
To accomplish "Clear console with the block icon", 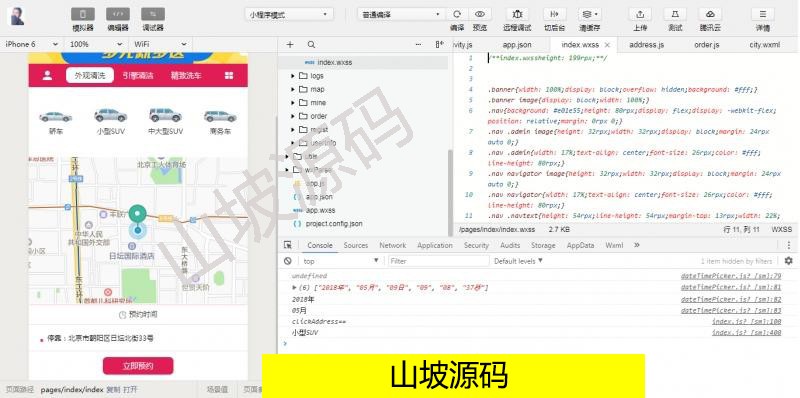I will (x=288, y=261).
